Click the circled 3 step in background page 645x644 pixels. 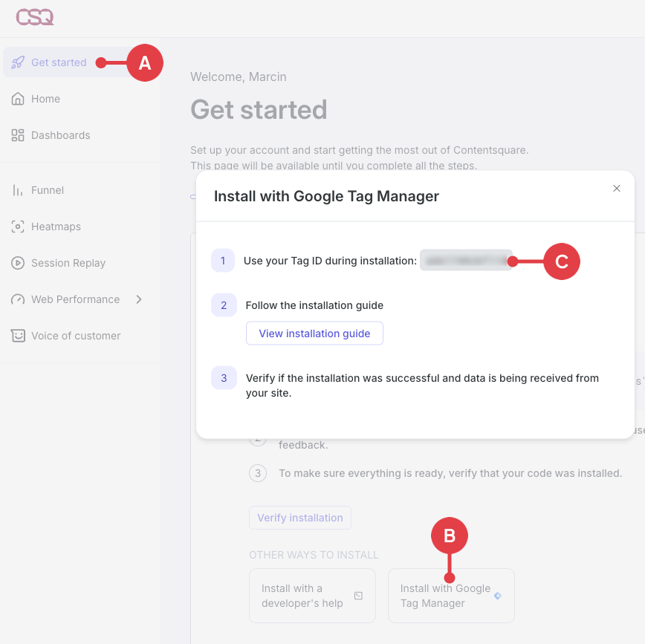pos(258,473)
